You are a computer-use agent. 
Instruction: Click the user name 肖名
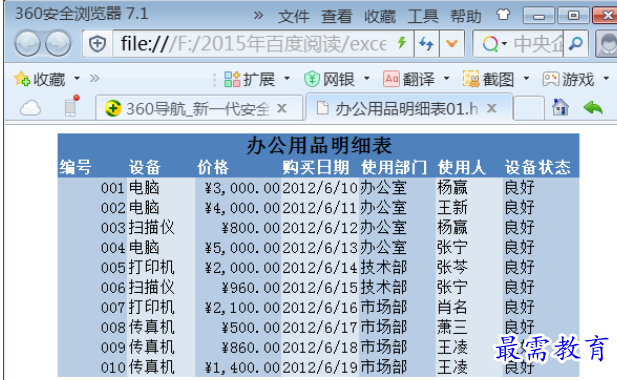[x=452, y=307]
